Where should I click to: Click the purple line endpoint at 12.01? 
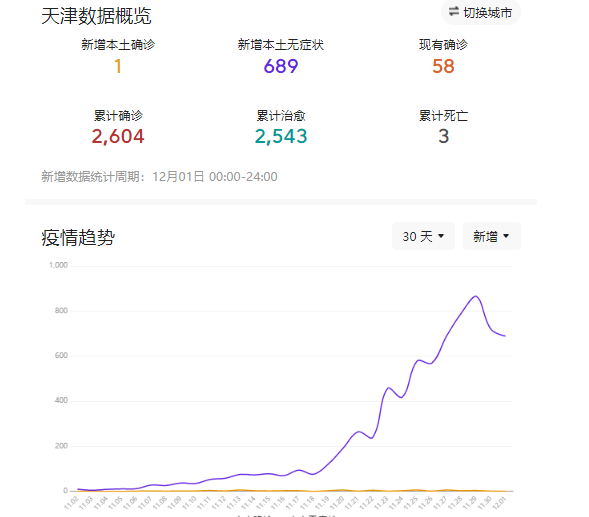point(505,336)
